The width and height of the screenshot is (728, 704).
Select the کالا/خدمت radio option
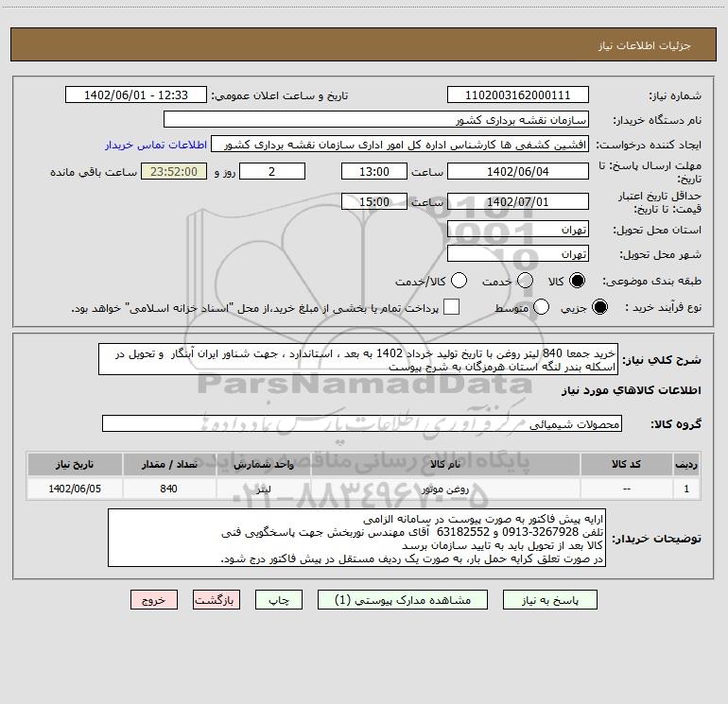[459, 281]
